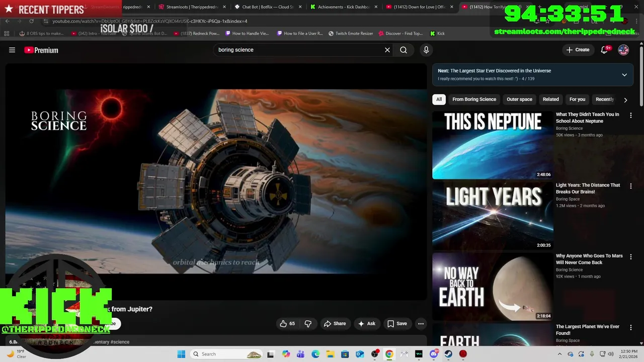Dislike the video with thumbs down
Image resolution: width=644 pixels, height=362 pixels.
[308, 324]
